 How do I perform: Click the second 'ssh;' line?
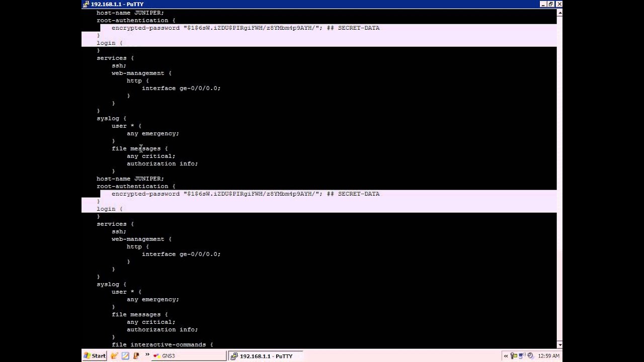(x=119, y=232)
